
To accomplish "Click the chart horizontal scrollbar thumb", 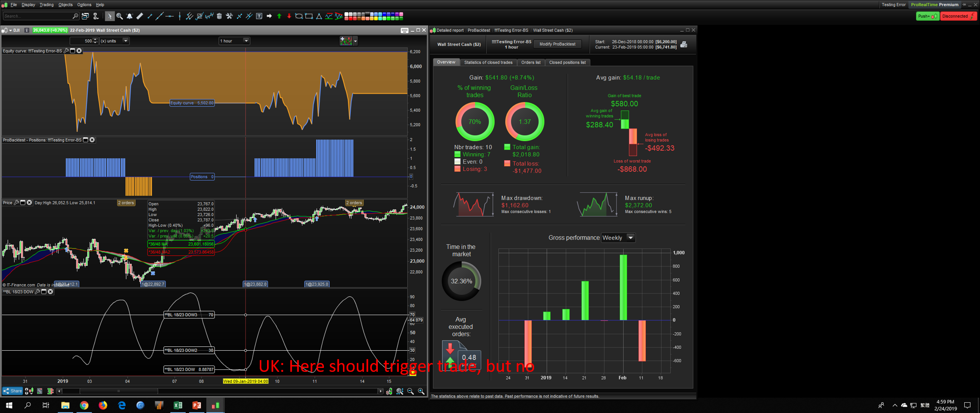I will (119, 391).
